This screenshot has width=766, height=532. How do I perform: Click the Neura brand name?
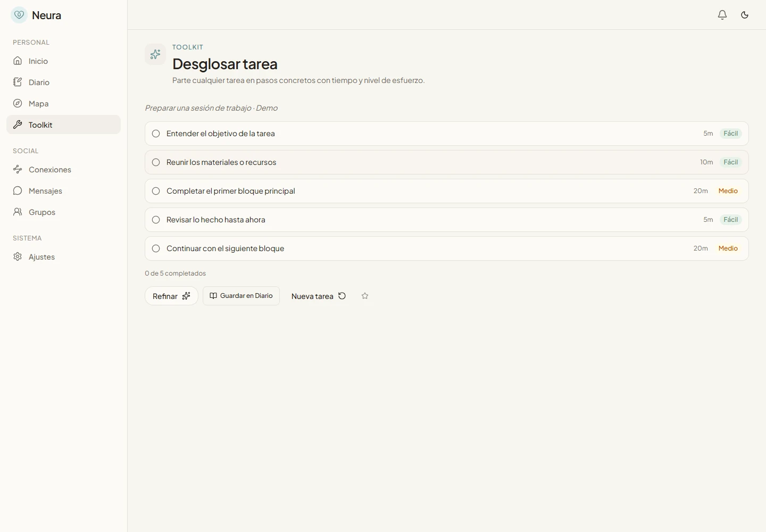[x=47, y=15]
